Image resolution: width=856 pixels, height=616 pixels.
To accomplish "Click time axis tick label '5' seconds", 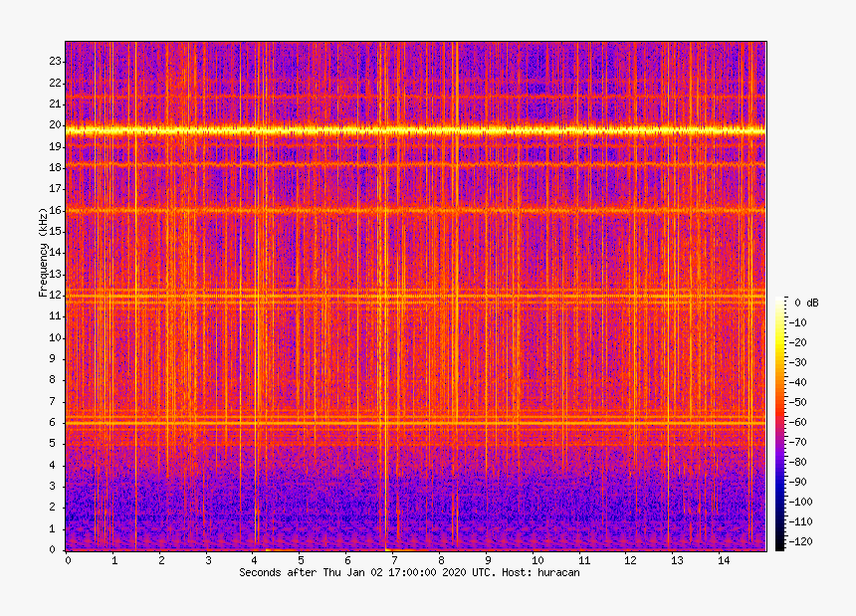I will point(301,560).
